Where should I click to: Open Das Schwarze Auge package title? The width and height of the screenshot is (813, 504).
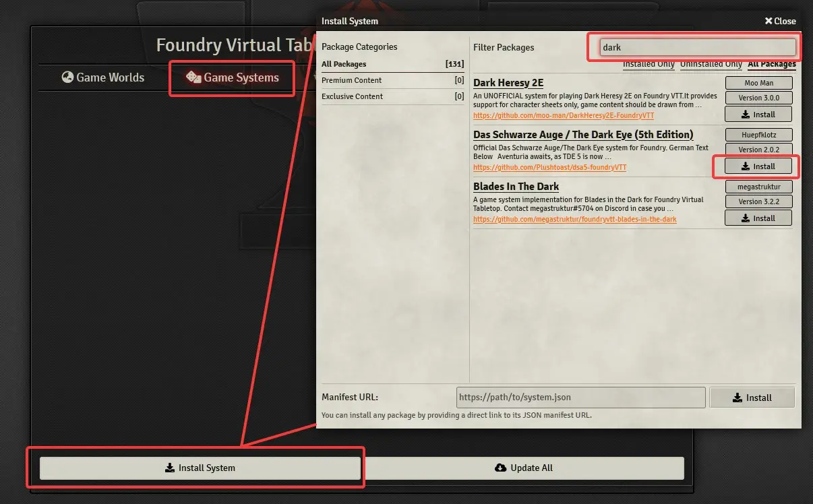click(583, 135)
